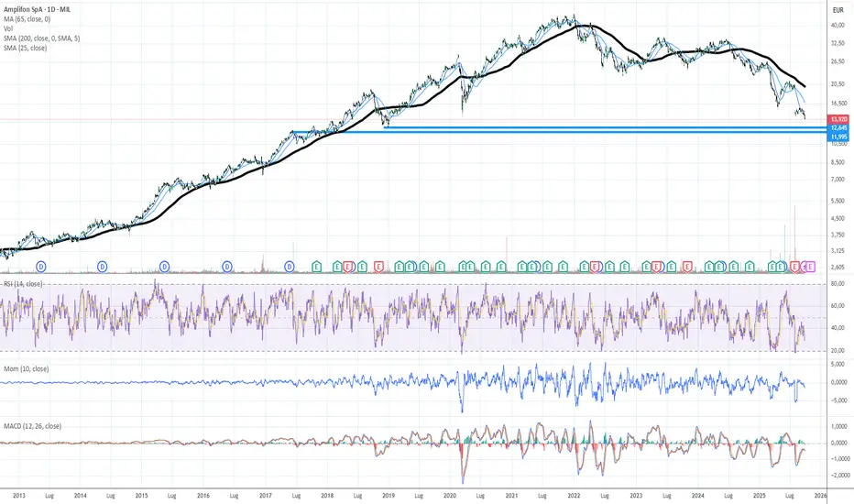Click the 2025 label on the time axis
The width and height of the screenshot is (854, 504).
(x=760, y=496)
